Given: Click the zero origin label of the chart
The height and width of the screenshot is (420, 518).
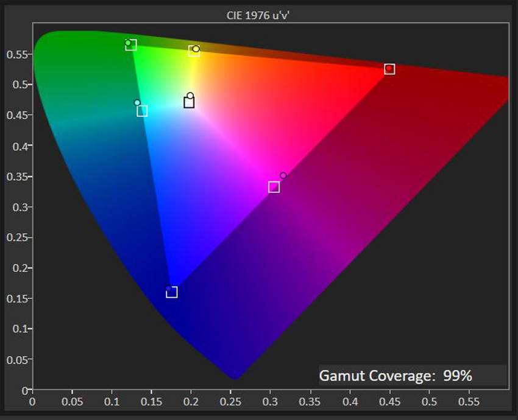Looking at the screenshot, I should tap(33, 403).
